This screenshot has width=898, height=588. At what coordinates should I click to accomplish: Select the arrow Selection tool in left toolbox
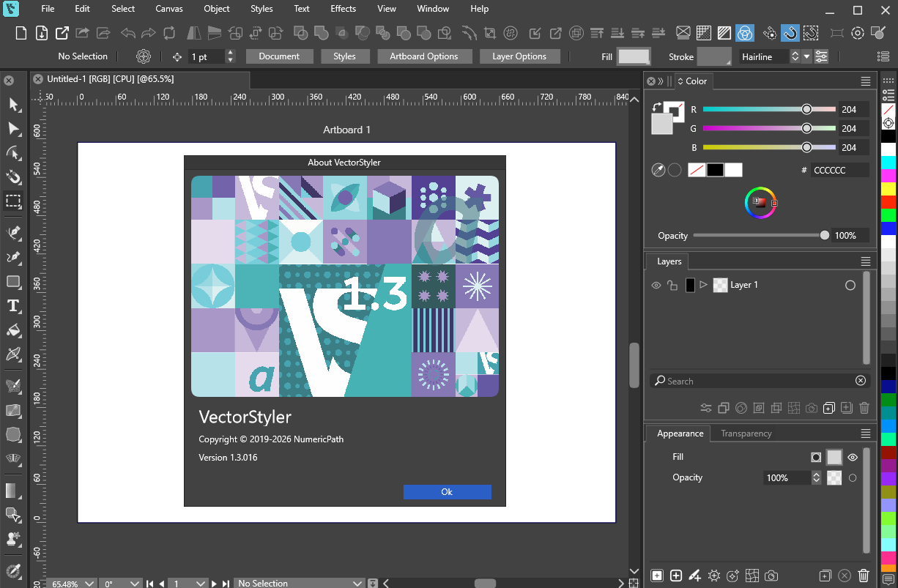13,105
